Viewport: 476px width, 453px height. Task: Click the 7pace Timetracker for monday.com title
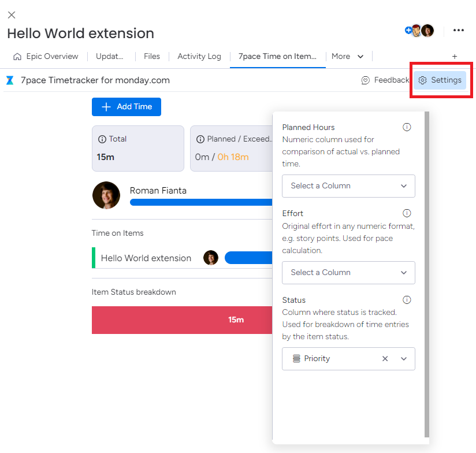tap(95, 80)
